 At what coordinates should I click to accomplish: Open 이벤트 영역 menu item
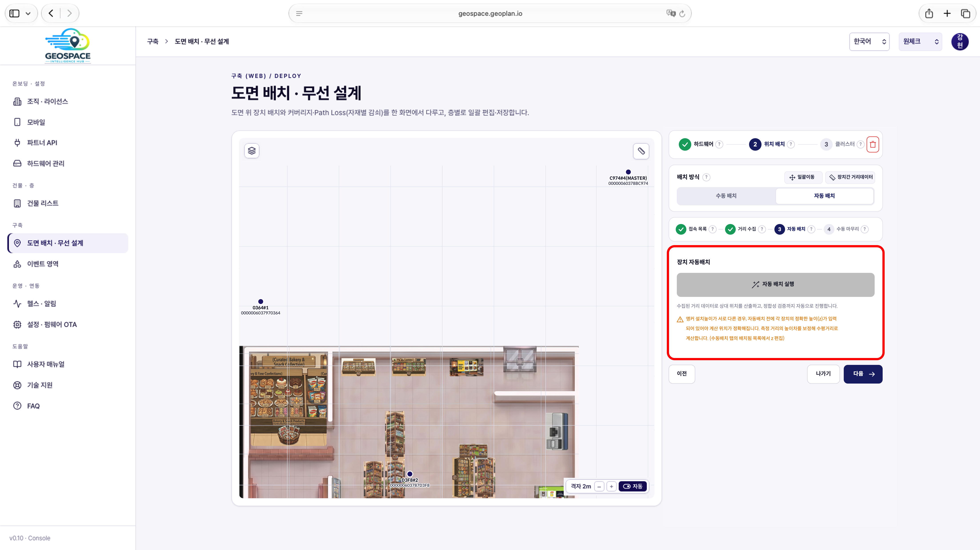pos(68,264)
